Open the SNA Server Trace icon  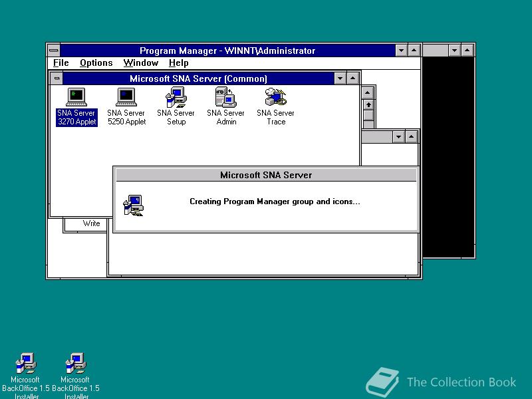[x=275, y=106]
